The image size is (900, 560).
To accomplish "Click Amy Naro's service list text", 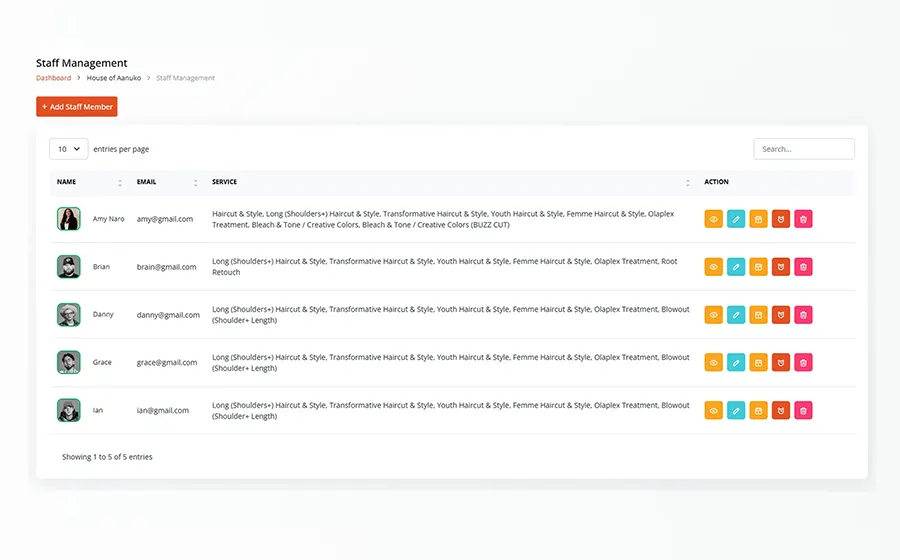I will click(443, 219).
